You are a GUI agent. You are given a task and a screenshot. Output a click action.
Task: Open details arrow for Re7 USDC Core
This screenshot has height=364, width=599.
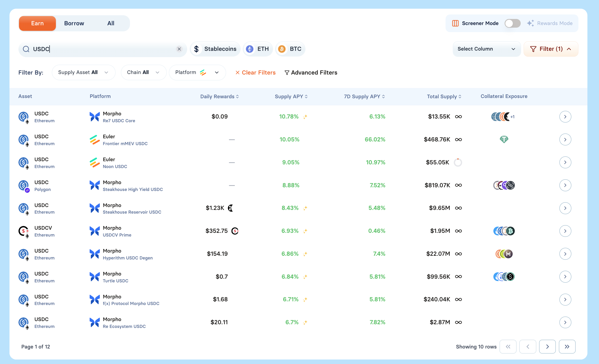[565, 117]
